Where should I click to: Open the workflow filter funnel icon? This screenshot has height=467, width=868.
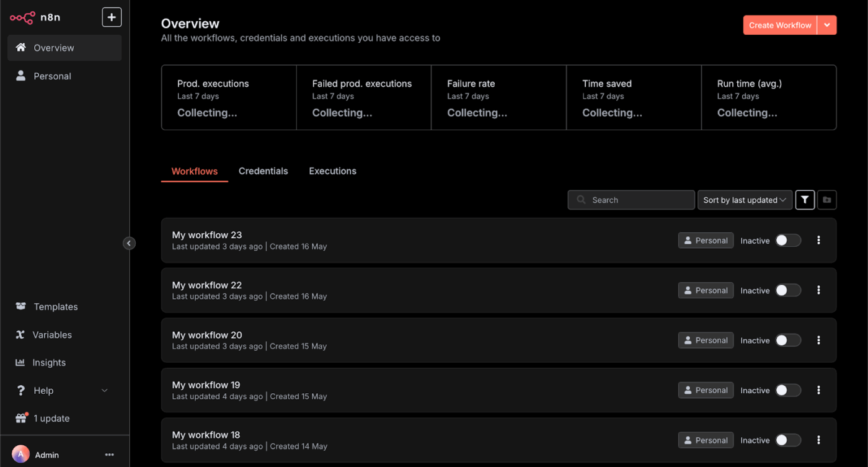[x=805, y=200]
